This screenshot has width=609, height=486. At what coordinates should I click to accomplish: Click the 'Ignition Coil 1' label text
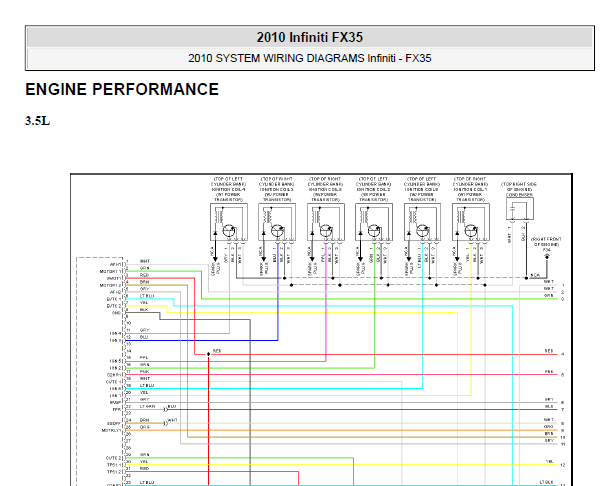470,189
